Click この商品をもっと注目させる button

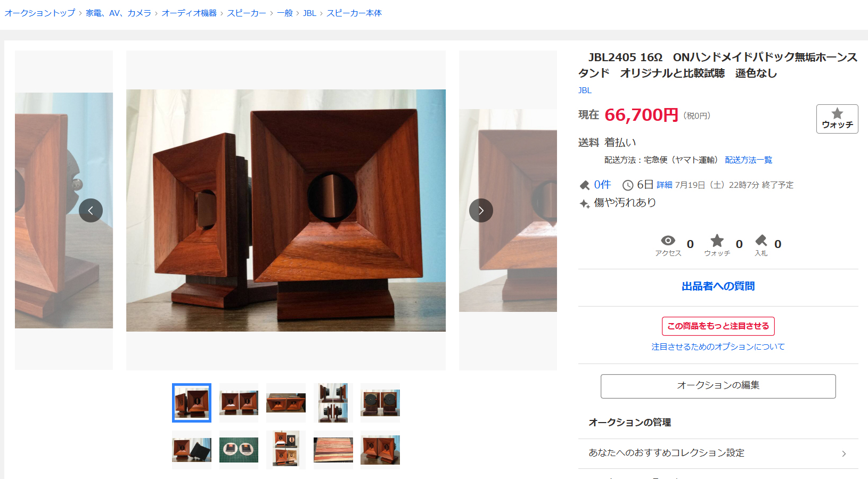718,326
